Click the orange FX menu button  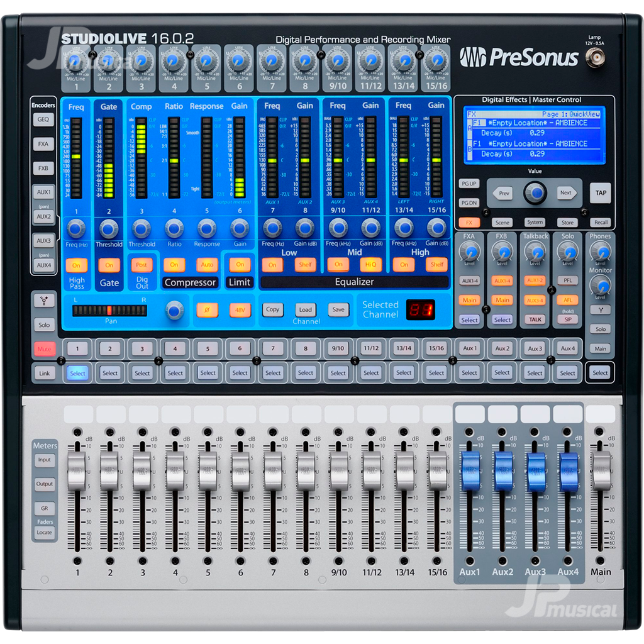(x=469, y=223)
